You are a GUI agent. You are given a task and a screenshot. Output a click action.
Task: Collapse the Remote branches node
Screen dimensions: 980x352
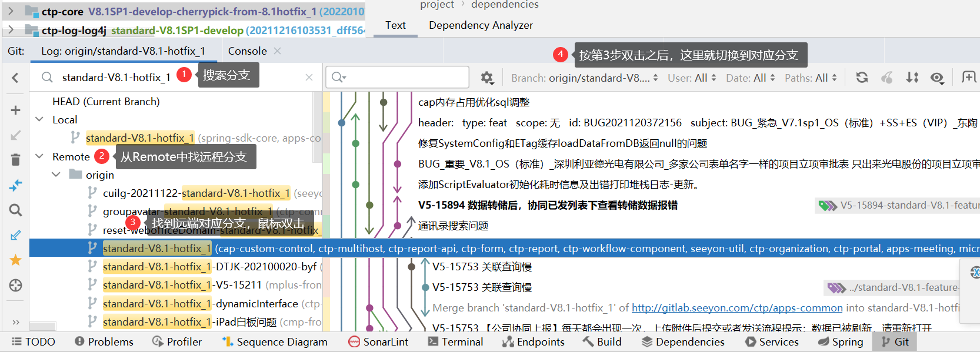(x=40, y=156)
